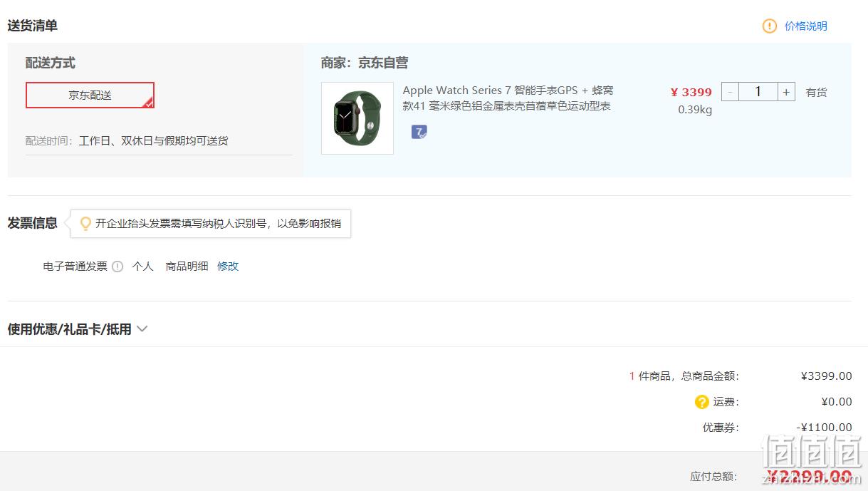Click the 有货 stock status text

point(816,92)
